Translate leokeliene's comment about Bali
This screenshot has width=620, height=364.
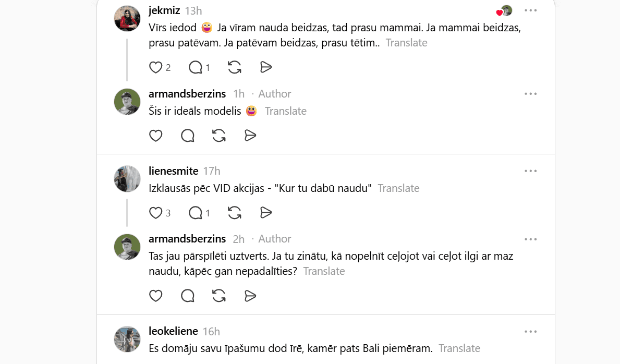click(x=459, y=348)
